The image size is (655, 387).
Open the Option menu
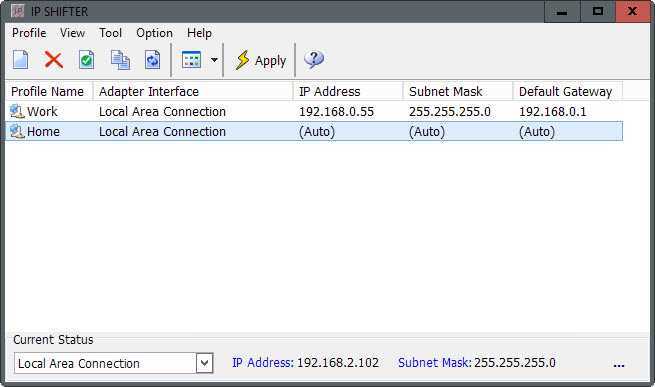(x=154, y=33)
